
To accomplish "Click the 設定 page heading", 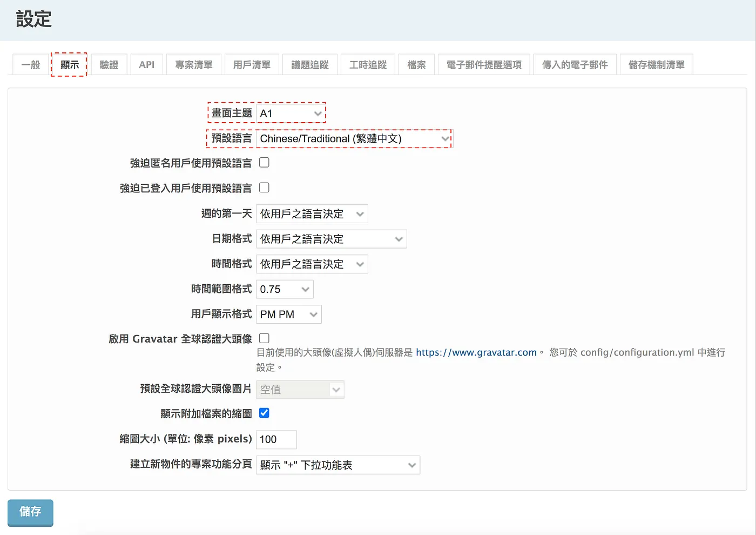I will 33,19.
